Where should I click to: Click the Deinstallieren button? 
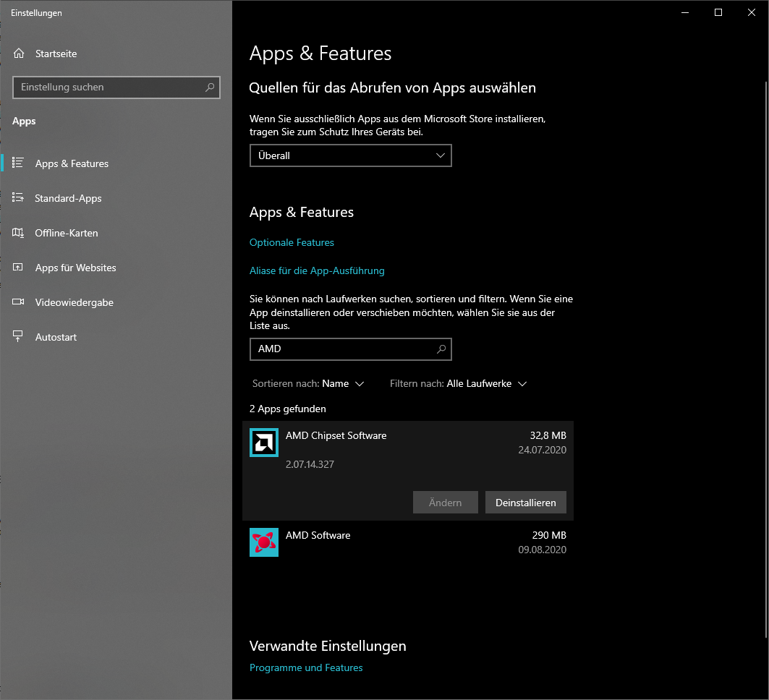tap(526, 503)
